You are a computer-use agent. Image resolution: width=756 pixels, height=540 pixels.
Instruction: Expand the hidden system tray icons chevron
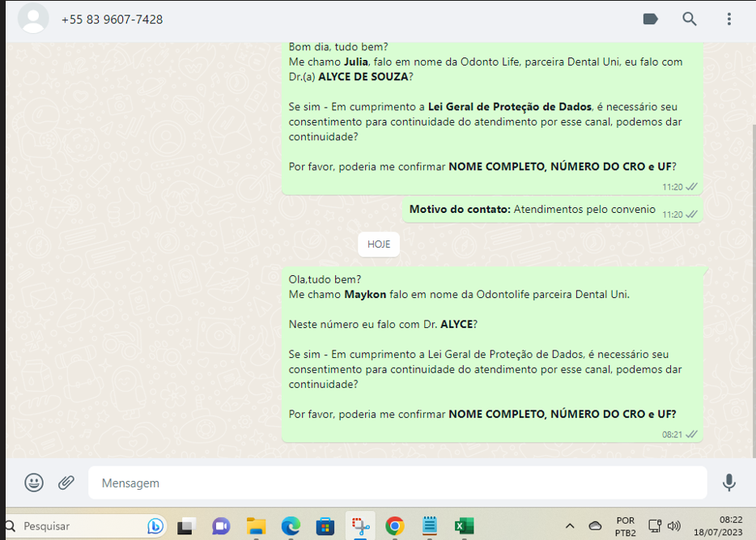click(x=570, y=526)
